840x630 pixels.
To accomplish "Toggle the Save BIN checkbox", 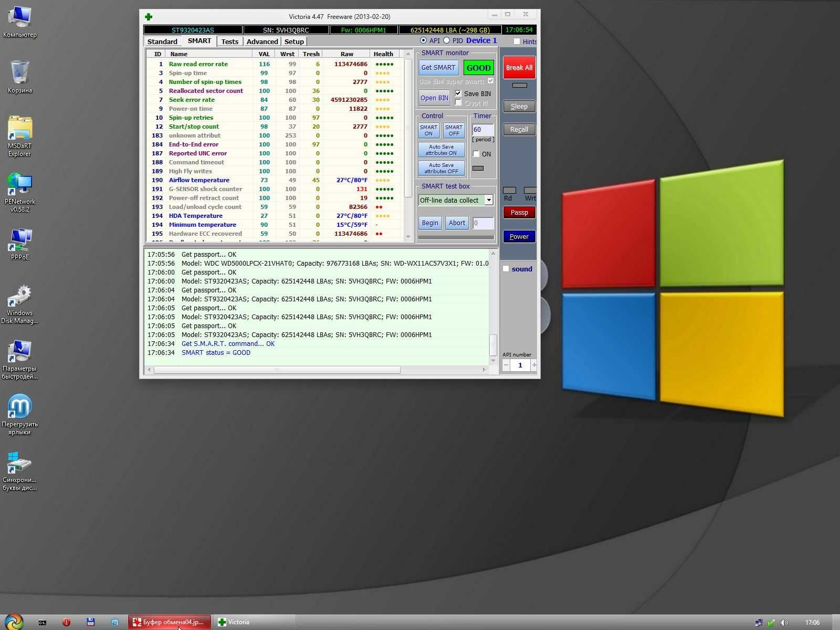I will [x=458, y=93].
